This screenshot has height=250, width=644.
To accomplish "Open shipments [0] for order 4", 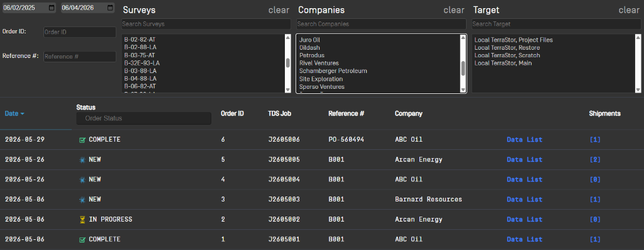I will [x=595, y=179].
